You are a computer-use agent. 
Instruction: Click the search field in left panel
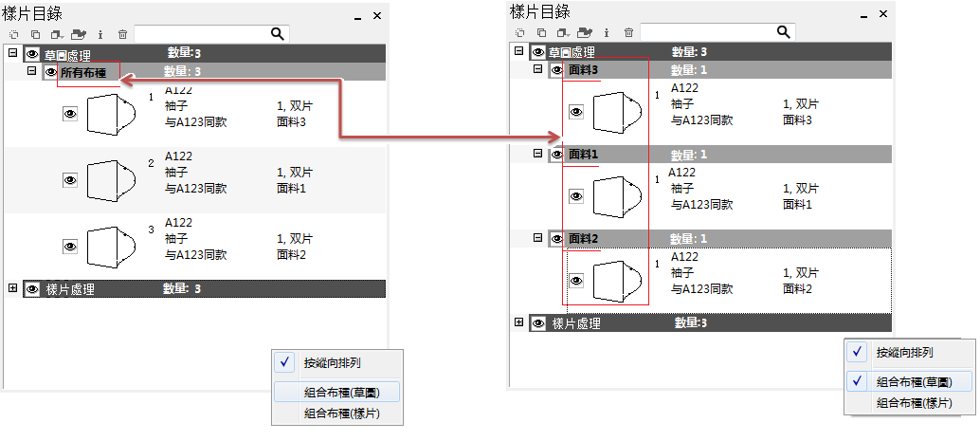(x=201, y=34)
